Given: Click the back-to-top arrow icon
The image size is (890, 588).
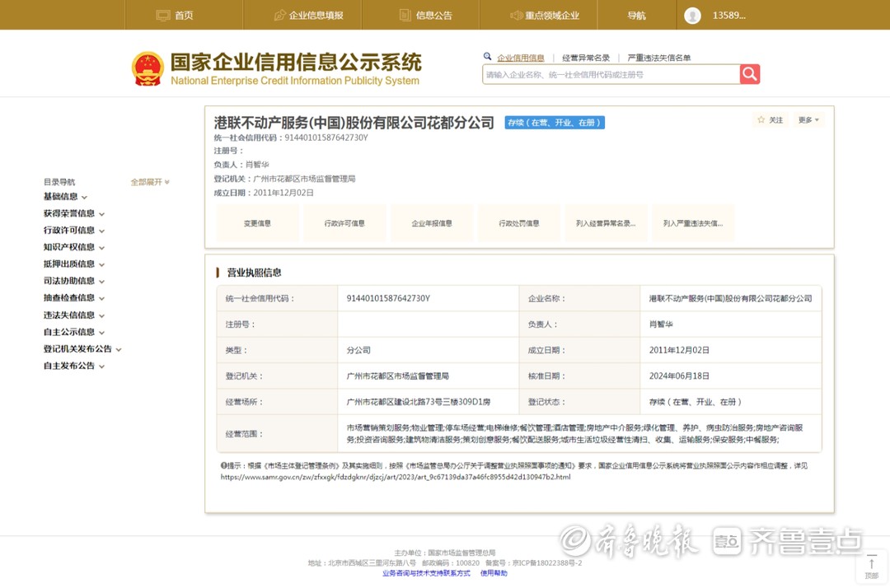Looking at the screenshot, I should [871, 563].
